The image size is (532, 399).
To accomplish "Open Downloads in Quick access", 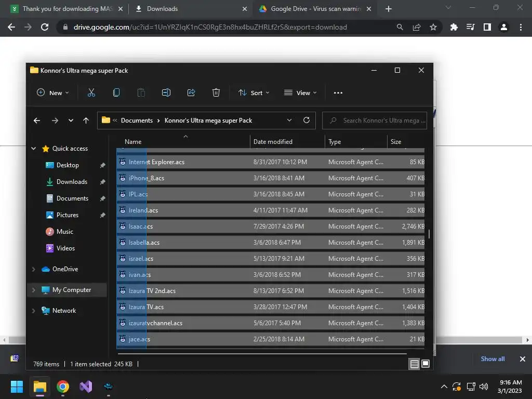I will coord(72,182).
